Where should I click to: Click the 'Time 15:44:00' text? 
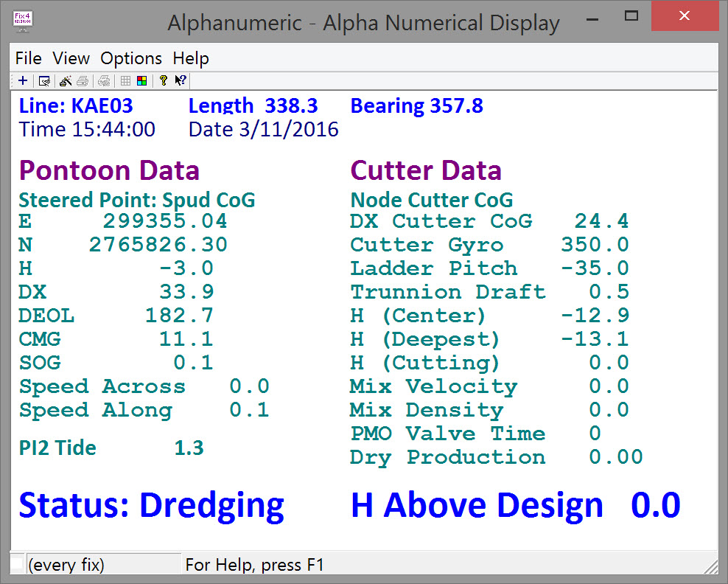pos(87,130)
